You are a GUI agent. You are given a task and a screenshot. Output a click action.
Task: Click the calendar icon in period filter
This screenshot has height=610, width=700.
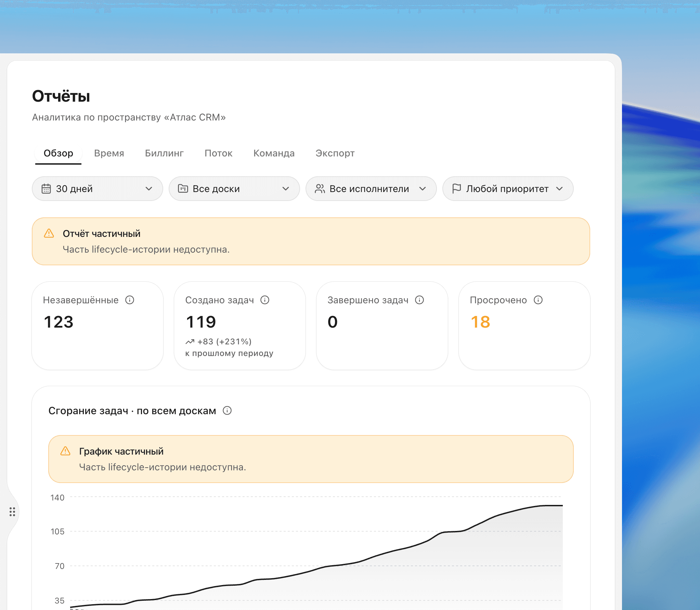click(46, 189)
